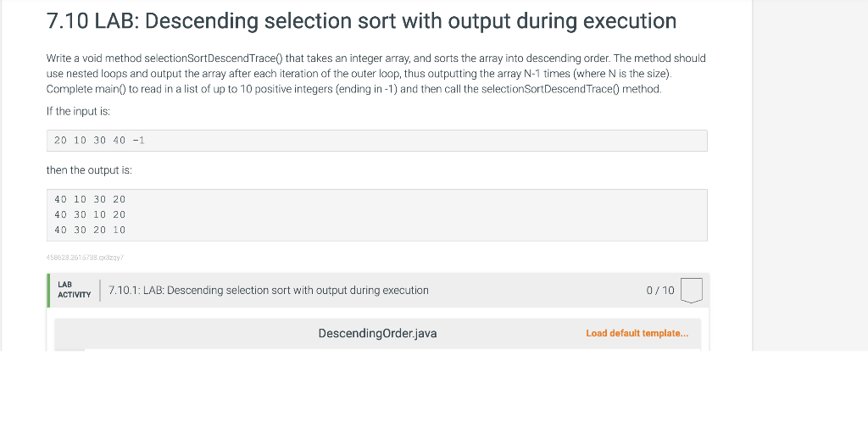Click the Load default template link
868x433 pixels.
(x=637, y=333)
